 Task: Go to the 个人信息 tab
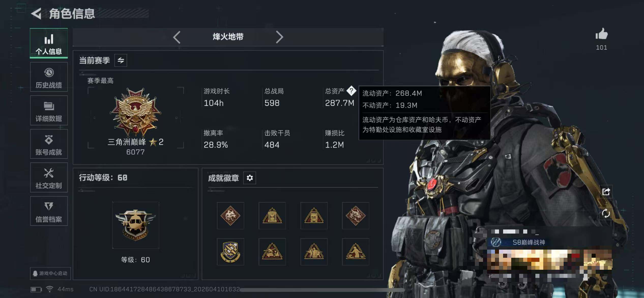point(49,43)
